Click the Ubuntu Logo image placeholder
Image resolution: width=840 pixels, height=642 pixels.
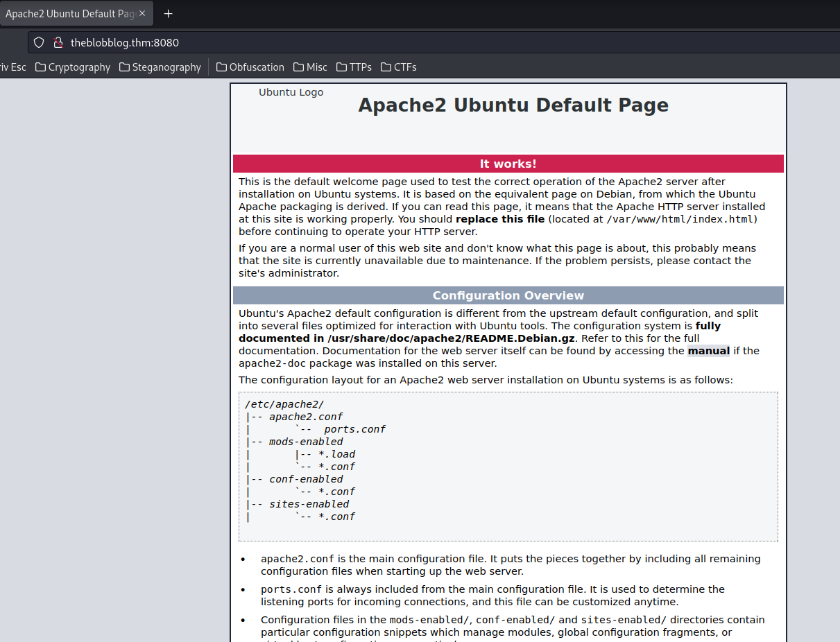pos(291,92)
